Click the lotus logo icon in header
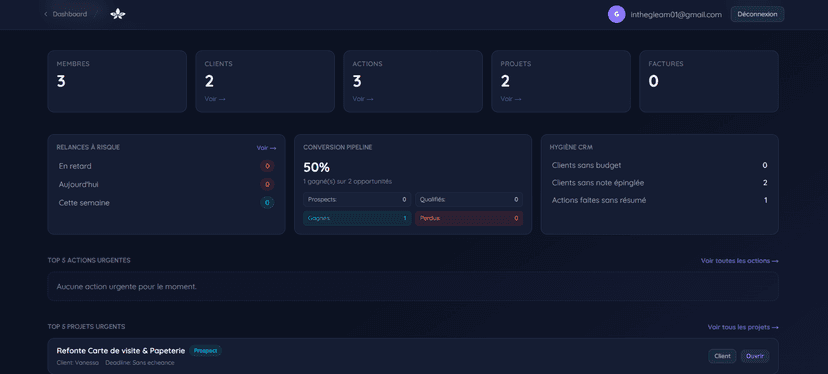Image resolution: width=828 pixels, height=374 pixels. (118, 14)
